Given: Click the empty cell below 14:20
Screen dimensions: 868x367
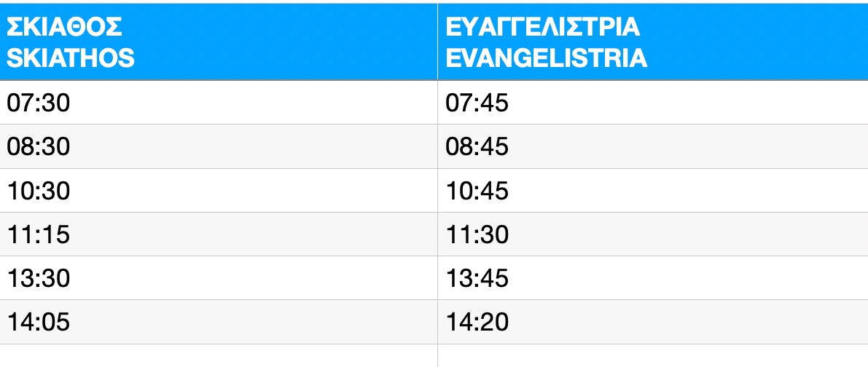Looking at the screenshot, I should click(x=653, y=356).
